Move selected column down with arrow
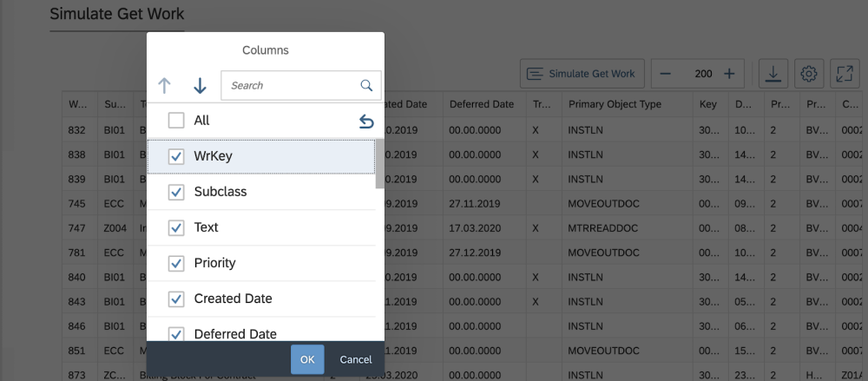The width and height of the screenshot is (868, 381). click(x=200, y=86)
